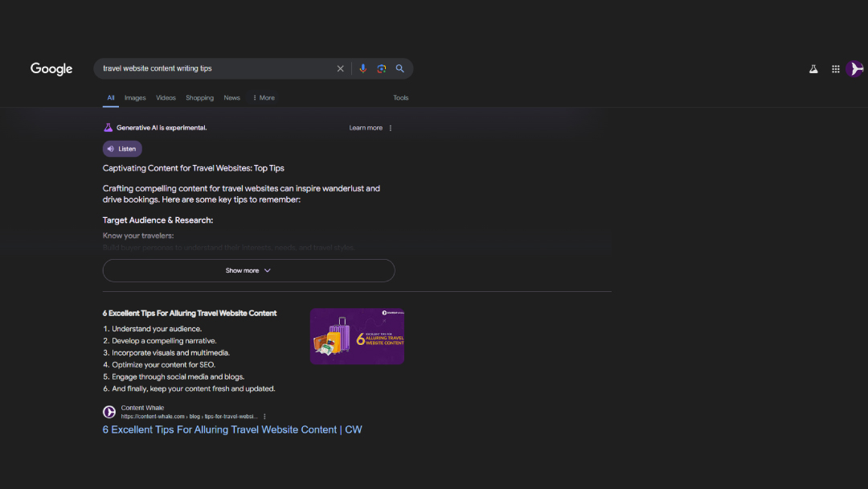
Task: Select the All results tab
Action: point(111,97)
